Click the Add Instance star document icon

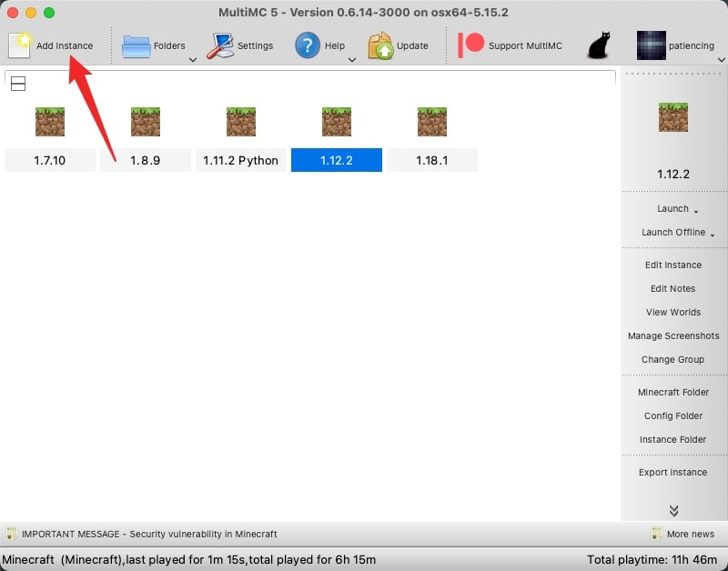[x=19, y=45]
